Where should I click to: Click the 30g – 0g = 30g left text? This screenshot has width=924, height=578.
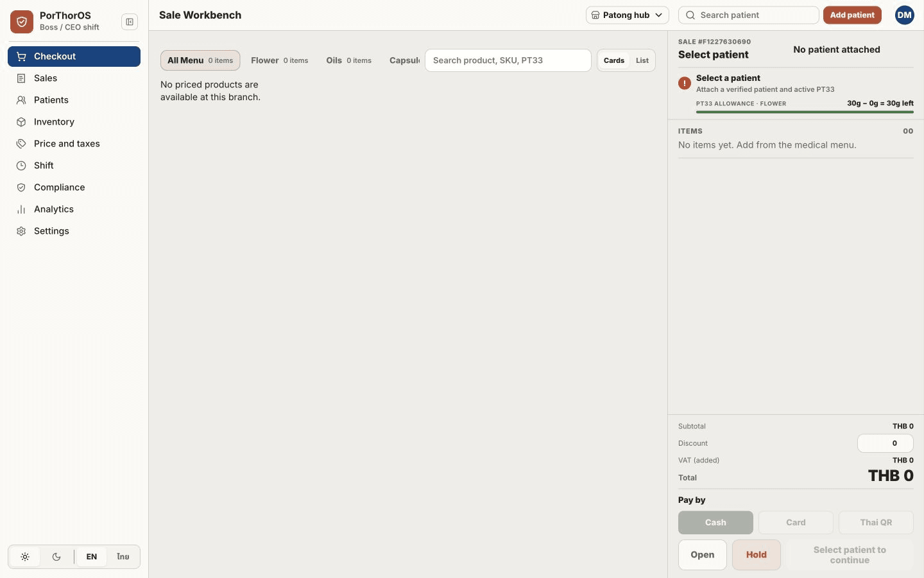click(x=880, y=103)
